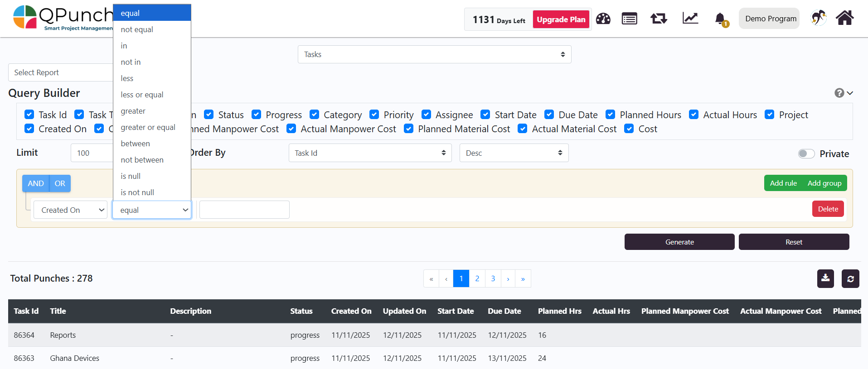This screenshot has width=868, height=369.
Task: Open the dashboard gauge icon
Action: pos(603,19)
